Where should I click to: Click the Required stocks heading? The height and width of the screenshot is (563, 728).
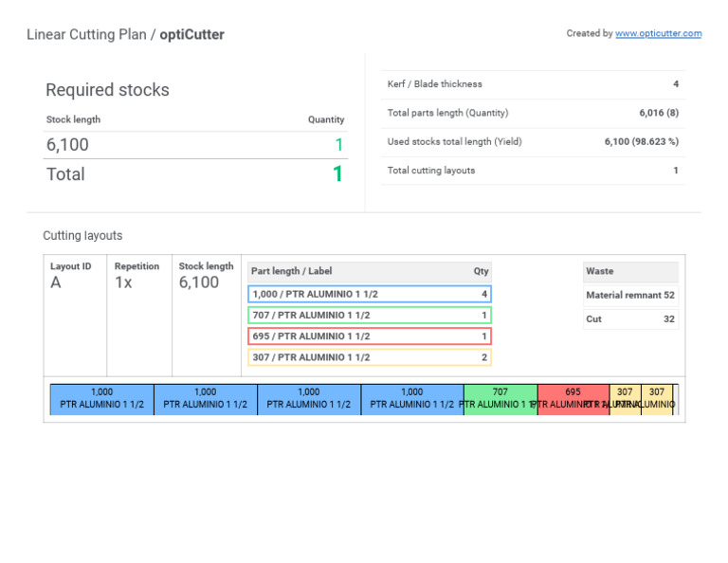107,90
